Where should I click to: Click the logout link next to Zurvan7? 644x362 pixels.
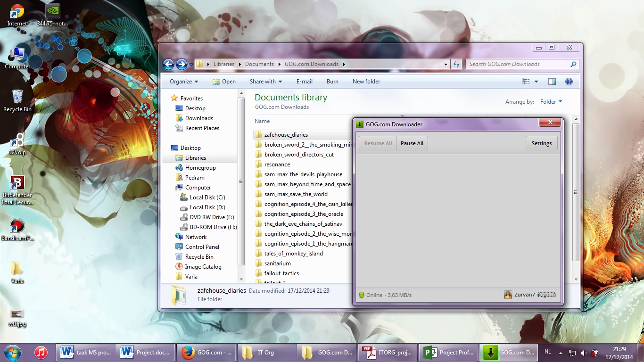pyautogui.click(x=547, y=295)
